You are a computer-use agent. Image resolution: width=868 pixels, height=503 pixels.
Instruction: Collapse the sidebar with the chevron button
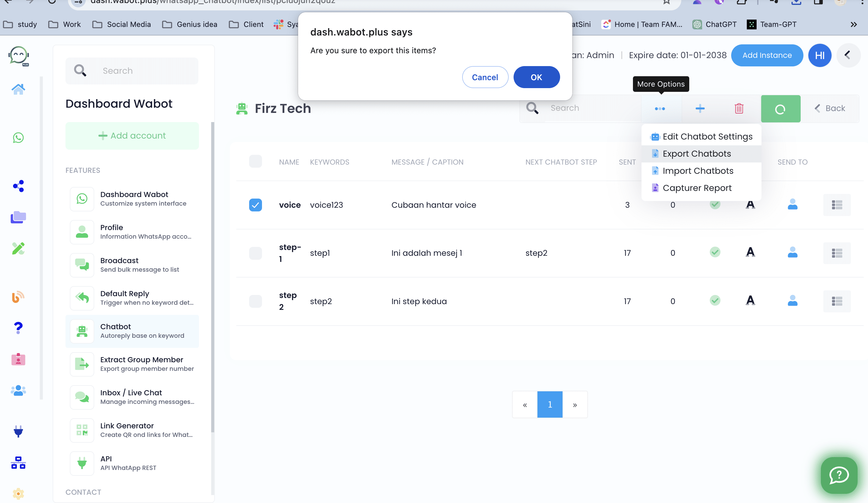pos(848,55)
